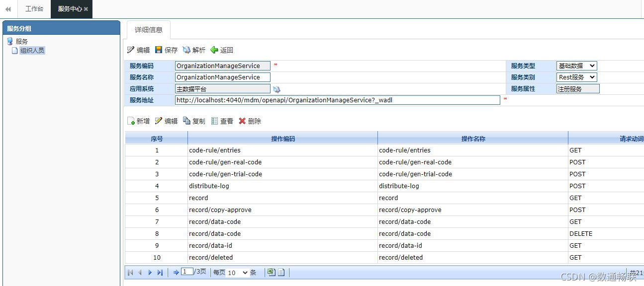Select row 7 record/data-code code cell
Viewport: 644px width, 286px height.
[x=282, y=222]
